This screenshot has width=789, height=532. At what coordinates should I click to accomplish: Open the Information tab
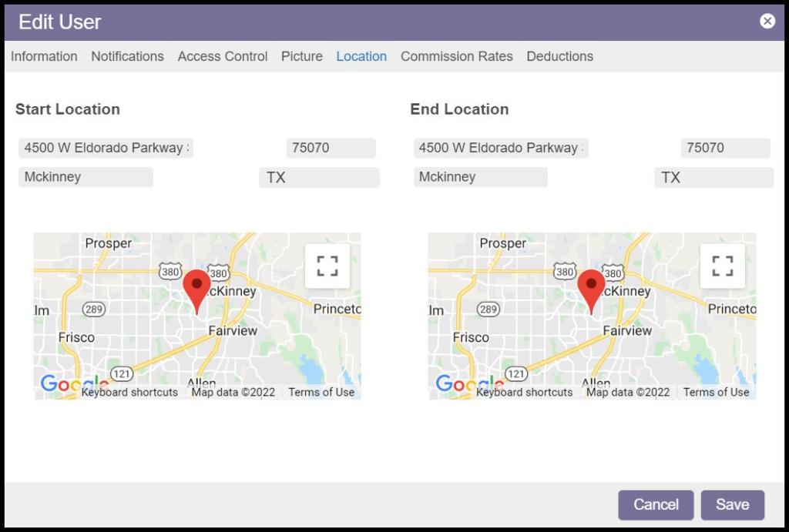(44, 56)
